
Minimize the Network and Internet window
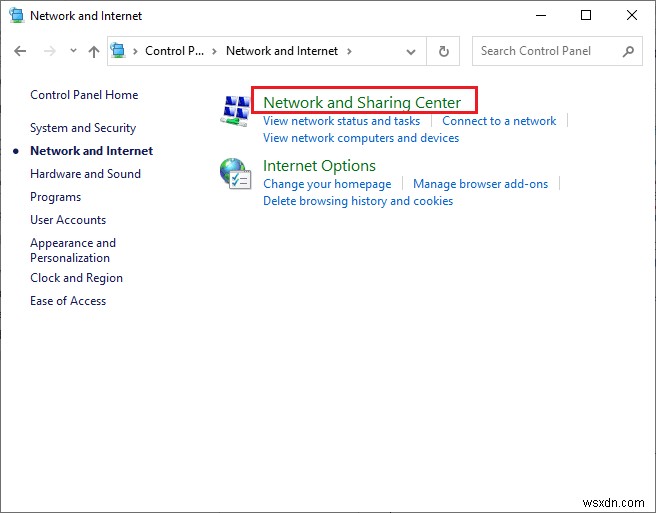[541, 15]
